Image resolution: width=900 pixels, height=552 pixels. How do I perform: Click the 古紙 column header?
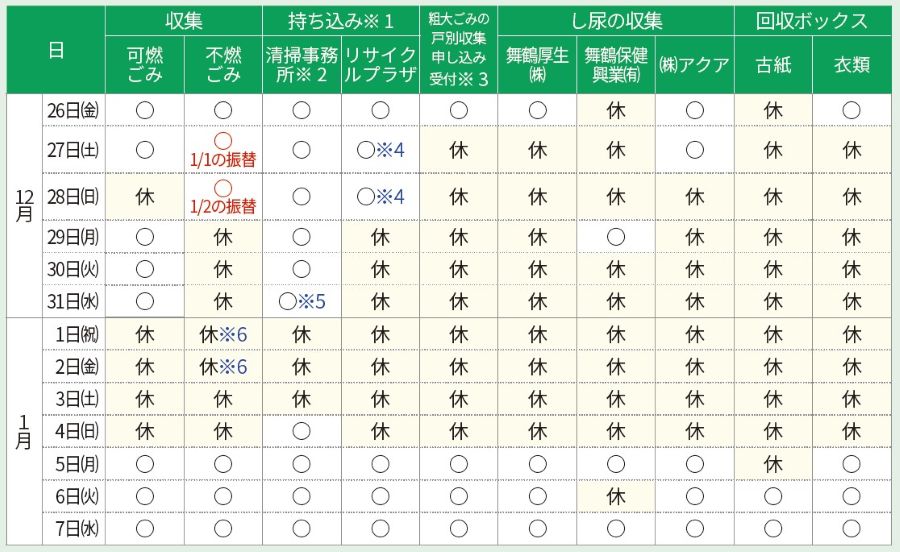coord(773,65)
